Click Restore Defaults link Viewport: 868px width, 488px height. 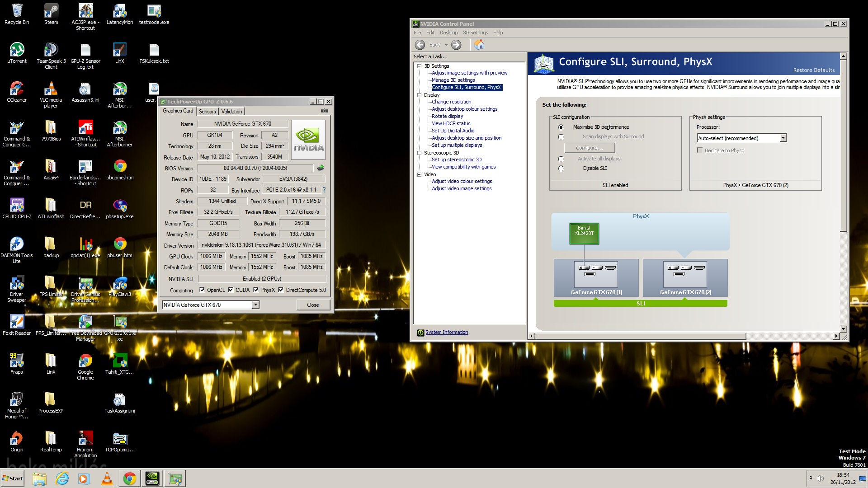click(813, 70)
